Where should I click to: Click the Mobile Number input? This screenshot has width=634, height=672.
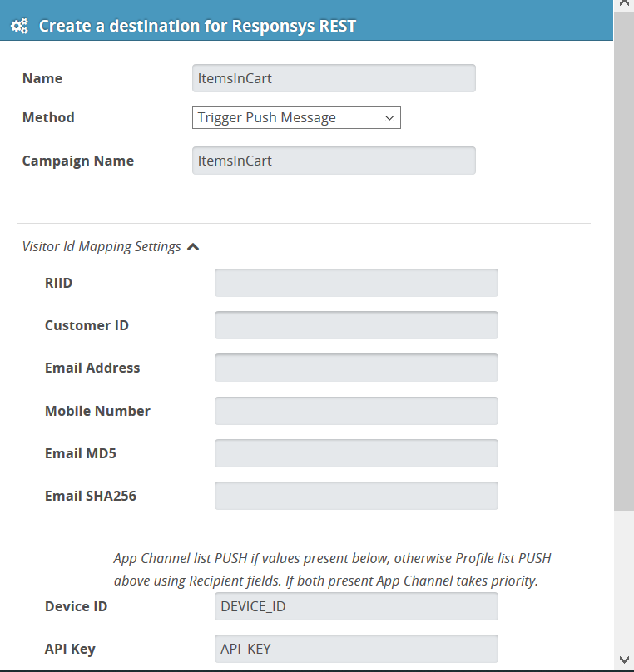356,411
